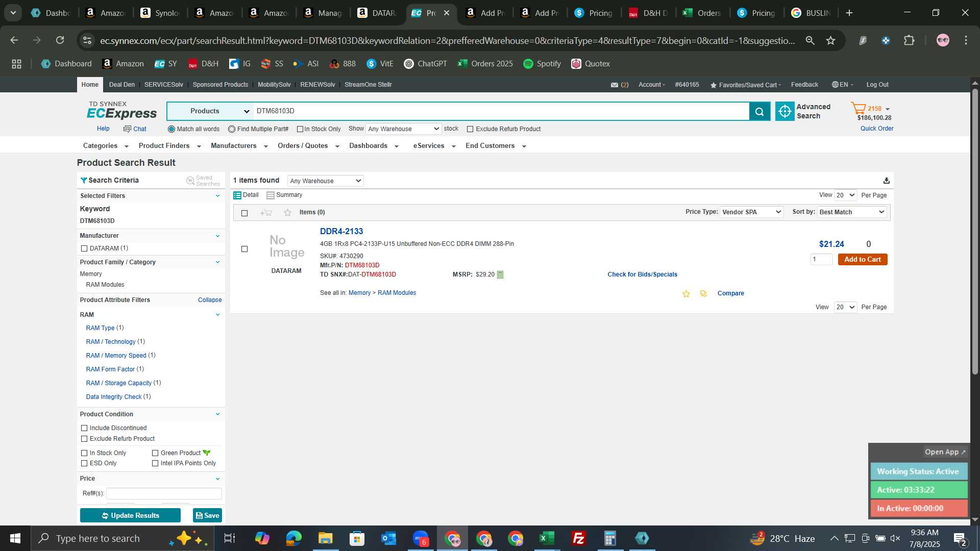Click the export results download icon
980x551 pixels.
pyautogui.click(x=886, y=181)
